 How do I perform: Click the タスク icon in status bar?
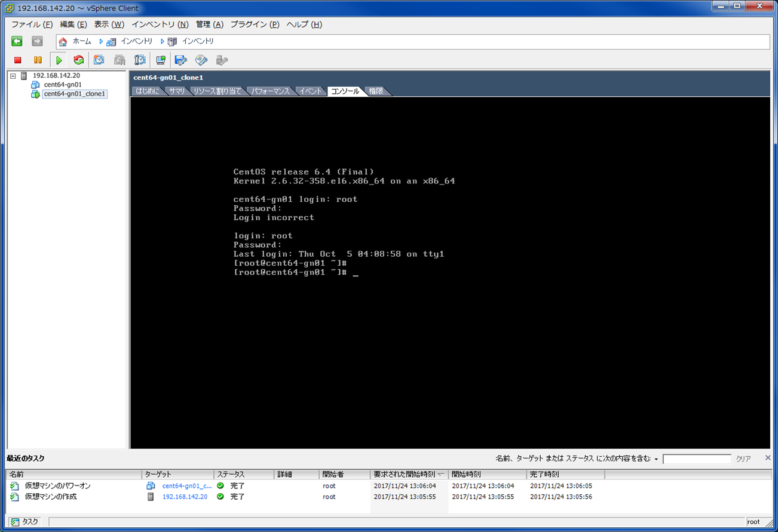pyautogui.click(x=15, y=522)
